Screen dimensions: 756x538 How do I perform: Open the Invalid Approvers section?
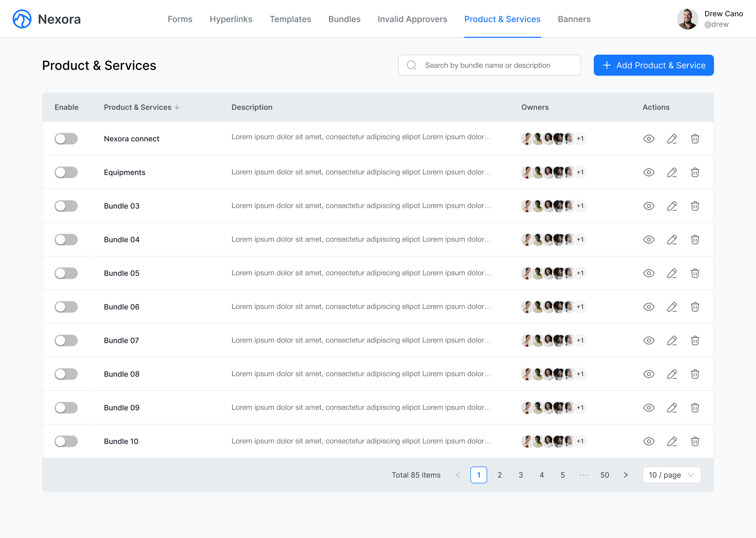tap(412, 19)
